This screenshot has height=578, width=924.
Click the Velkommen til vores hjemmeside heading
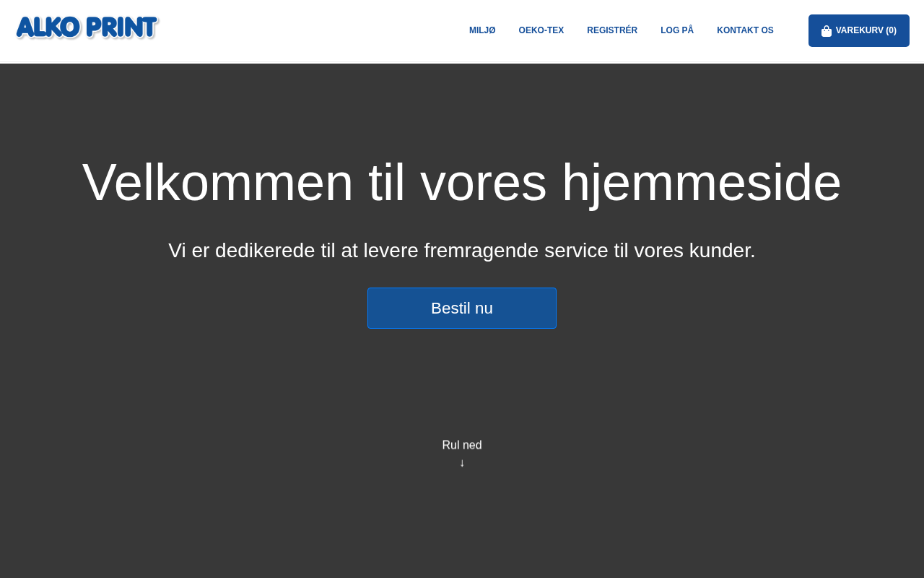point(462,182)
